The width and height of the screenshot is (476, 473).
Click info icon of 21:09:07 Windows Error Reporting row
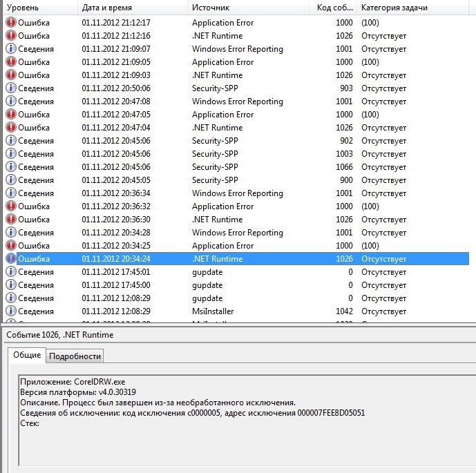point(11,48)
